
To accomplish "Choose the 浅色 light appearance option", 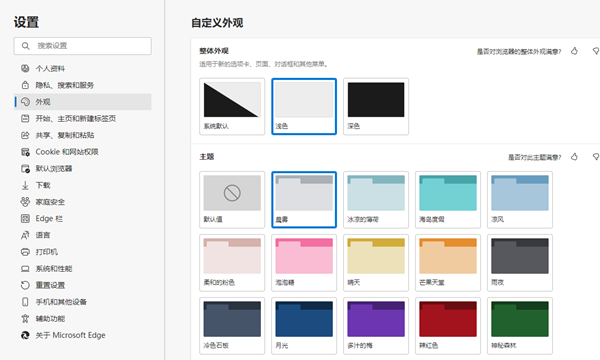I will click(304, 106).
